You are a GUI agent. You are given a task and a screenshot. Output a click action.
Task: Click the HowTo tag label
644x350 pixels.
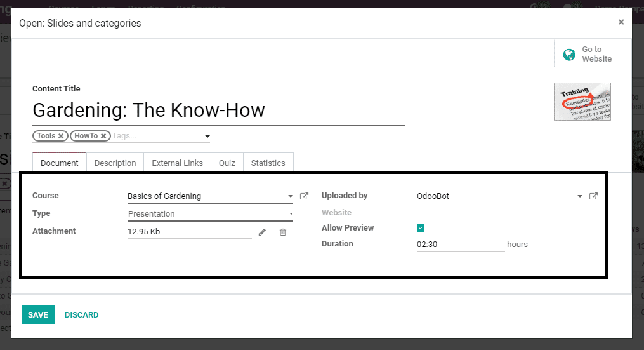(86, 136)
